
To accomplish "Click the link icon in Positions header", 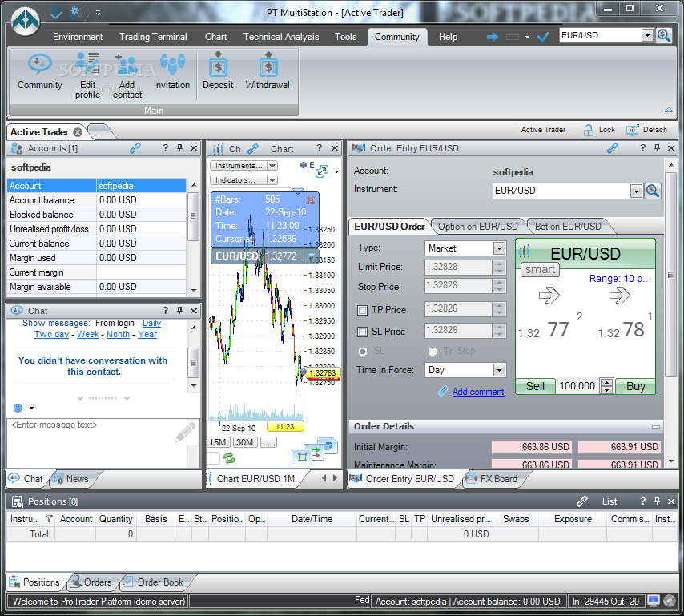I will (x=582, y=501).
